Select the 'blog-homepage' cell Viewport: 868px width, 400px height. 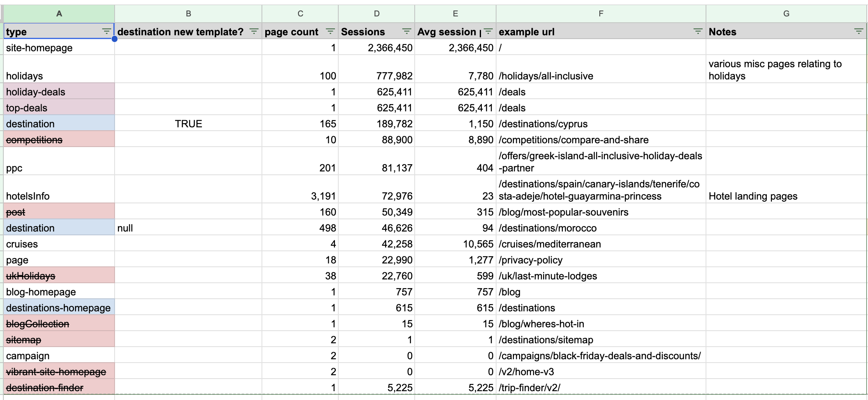tap(59, 292)
